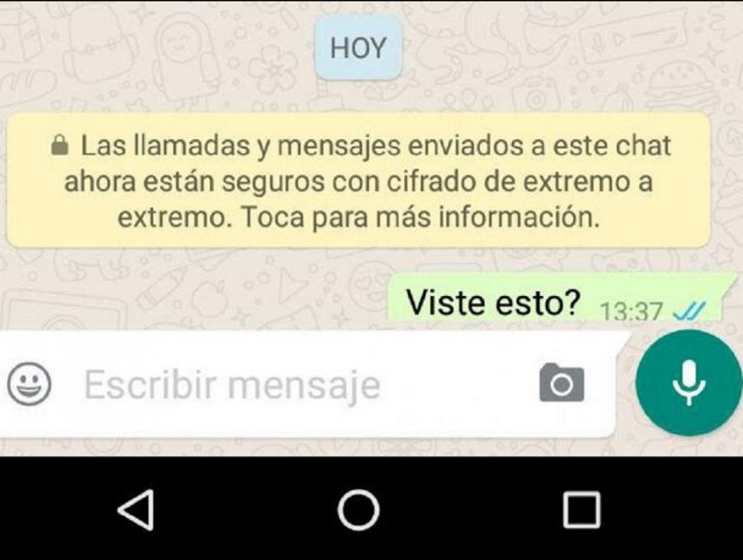Tap the Android home circle icon

(x=358, y=510)
